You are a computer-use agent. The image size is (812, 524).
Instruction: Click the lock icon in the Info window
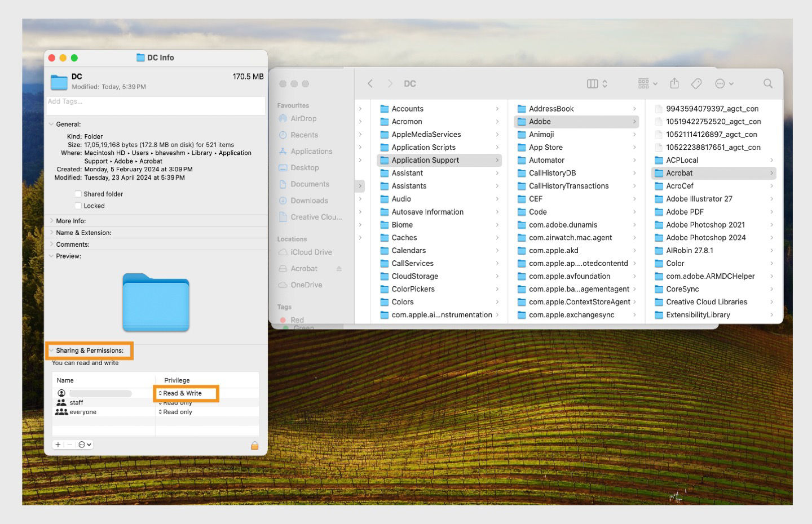[x=255, y=445]
